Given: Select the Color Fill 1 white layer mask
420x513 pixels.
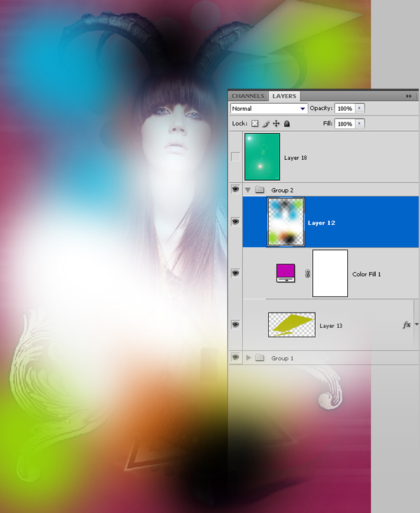Looking at the screenshot, I should coord(330,273).
